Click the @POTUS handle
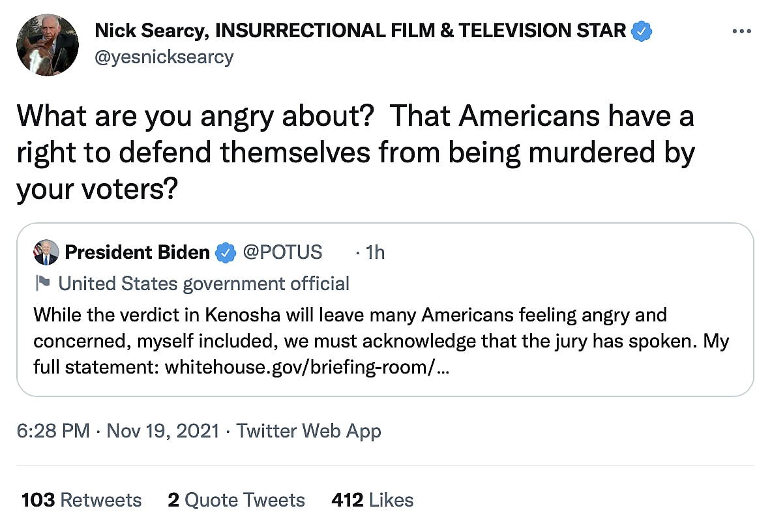772x532 pixels. point(282,252)
